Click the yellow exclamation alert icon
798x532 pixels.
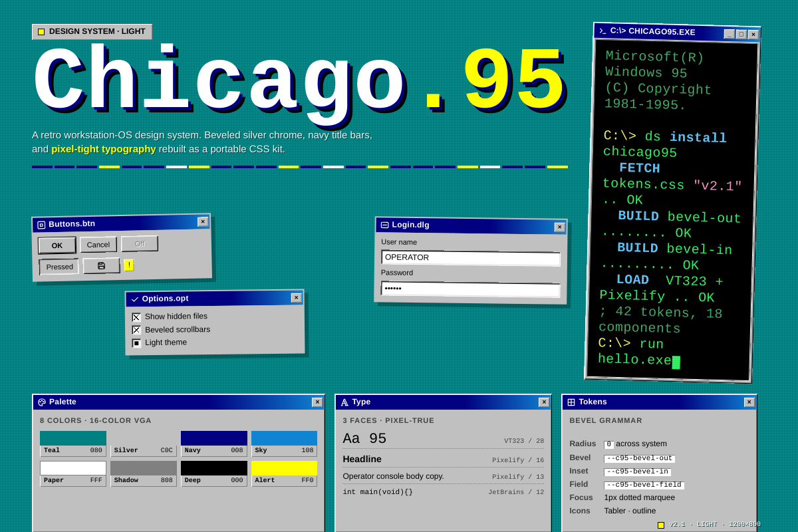point(129,265)
